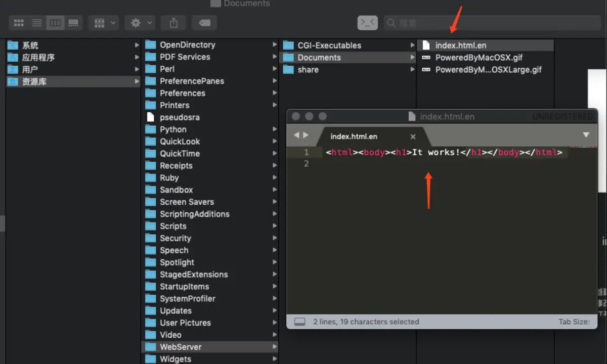Screen dimensions: 607x364
Task: Select the 应用程序 folder
Action: click(x=73, y=58)
